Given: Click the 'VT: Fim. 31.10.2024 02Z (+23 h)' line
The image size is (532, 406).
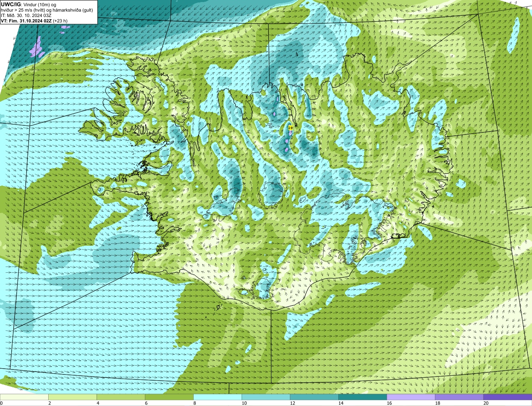Looking at the screenshot, I should pyautogui.click(x=34, y=20).
